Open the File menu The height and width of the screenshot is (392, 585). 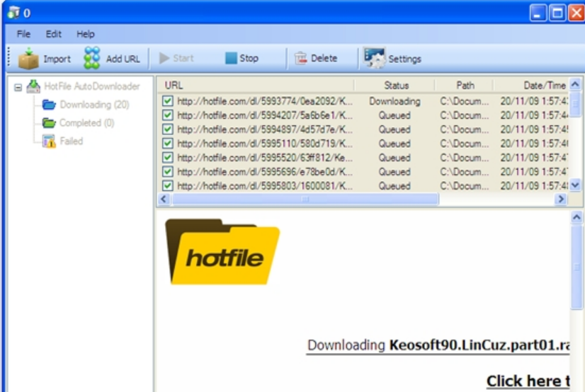point(23,34)
